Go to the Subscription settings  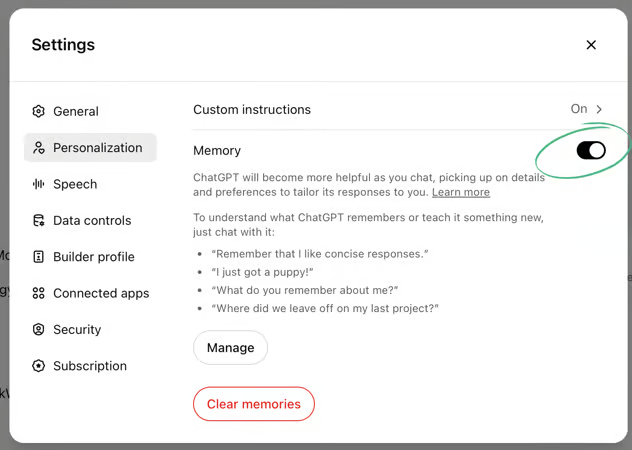click(x=90, y=366)
